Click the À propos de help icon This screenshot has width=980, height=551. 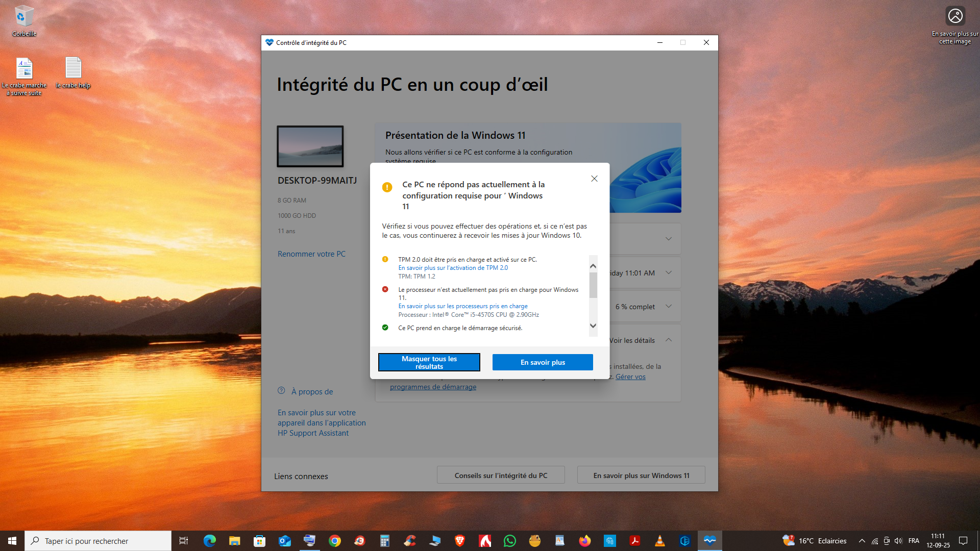coord(281,391)
